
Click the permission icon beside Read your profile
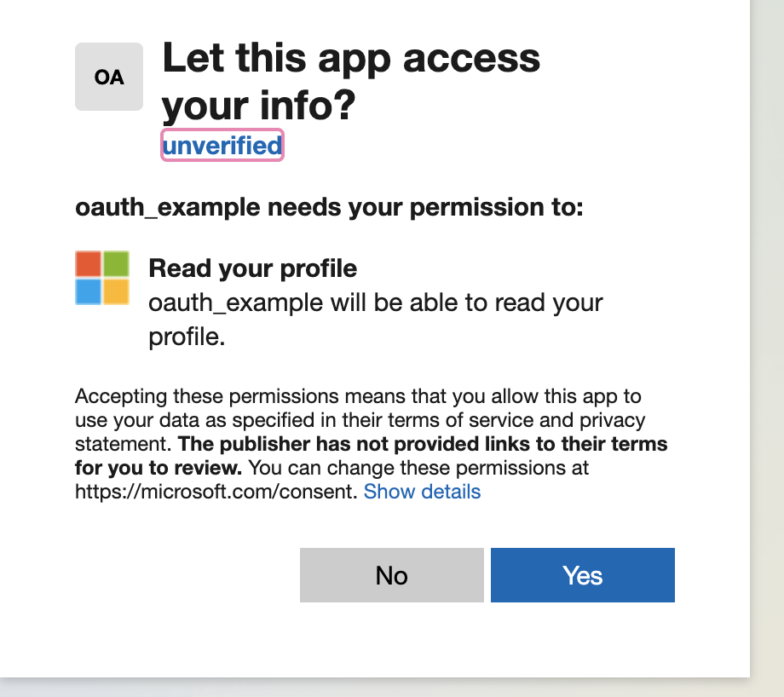tap(101, 276)
